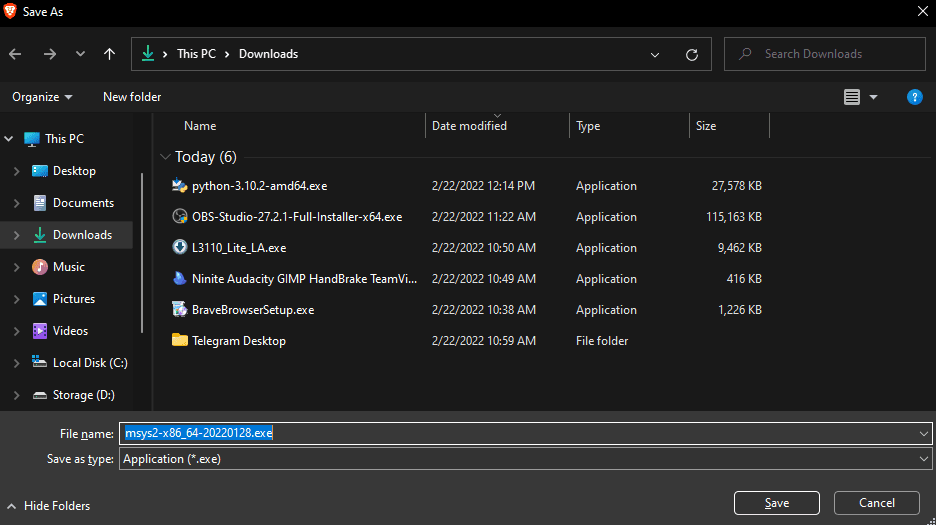Select Downloads in the address path

[269, 54]
